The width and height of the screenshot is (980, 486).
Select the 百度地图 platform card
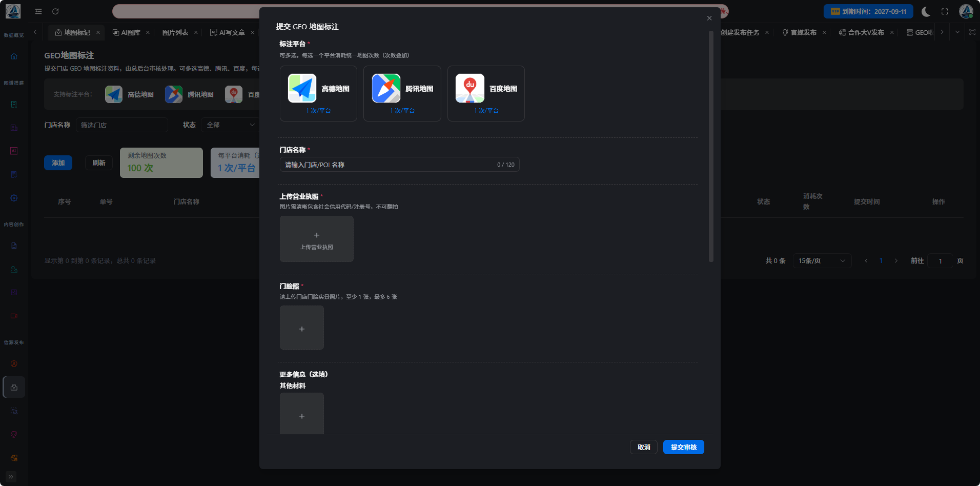tap(486, 93)
